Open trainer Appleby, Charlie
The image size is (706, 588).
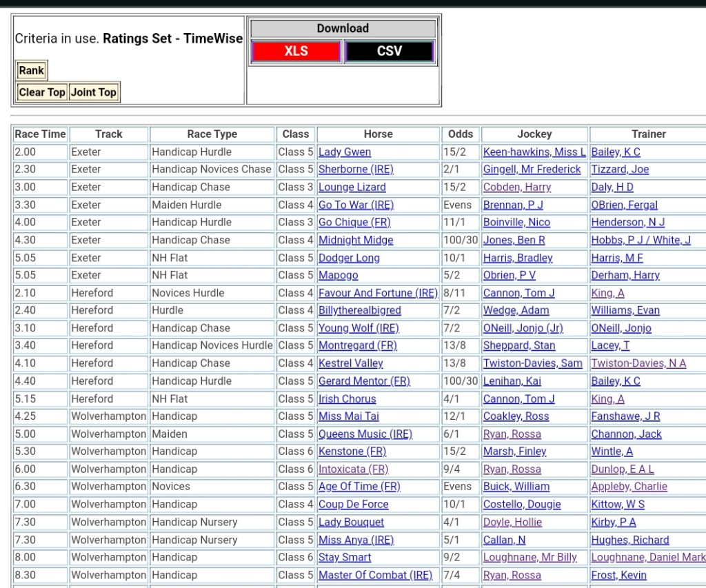pos(629,487)
